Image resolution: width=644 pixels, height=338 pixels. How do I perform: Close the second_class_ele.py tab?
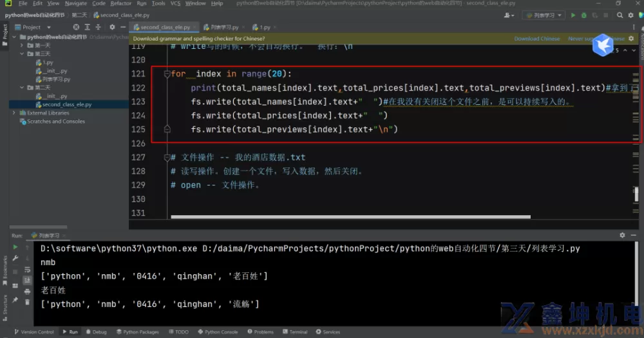194,27
